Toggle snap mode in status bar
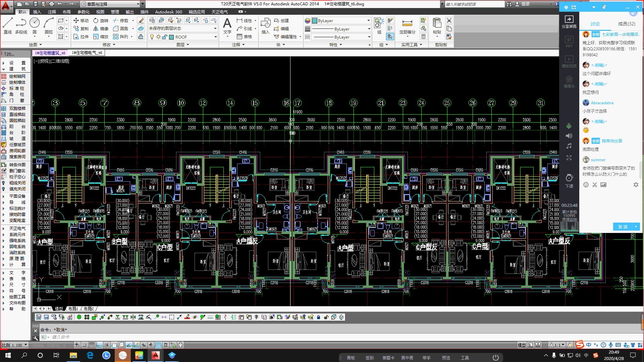 (x=85, y=345)
